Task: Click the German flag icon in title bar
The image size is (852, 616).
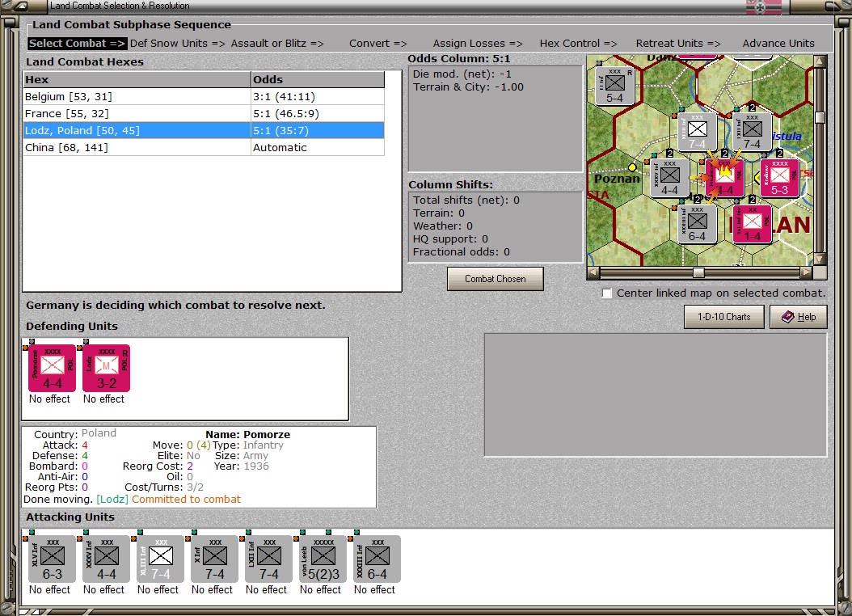Action: [763, 6]
